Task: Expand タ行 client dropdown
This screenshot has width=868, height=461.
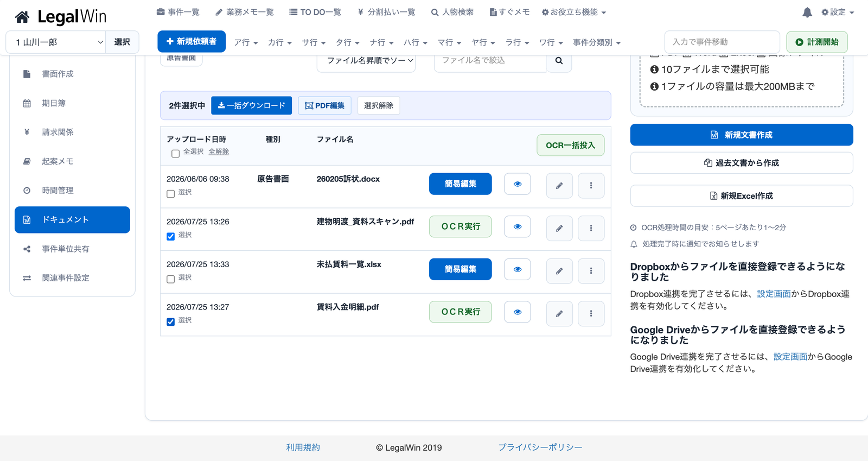Action: (348, 42)
